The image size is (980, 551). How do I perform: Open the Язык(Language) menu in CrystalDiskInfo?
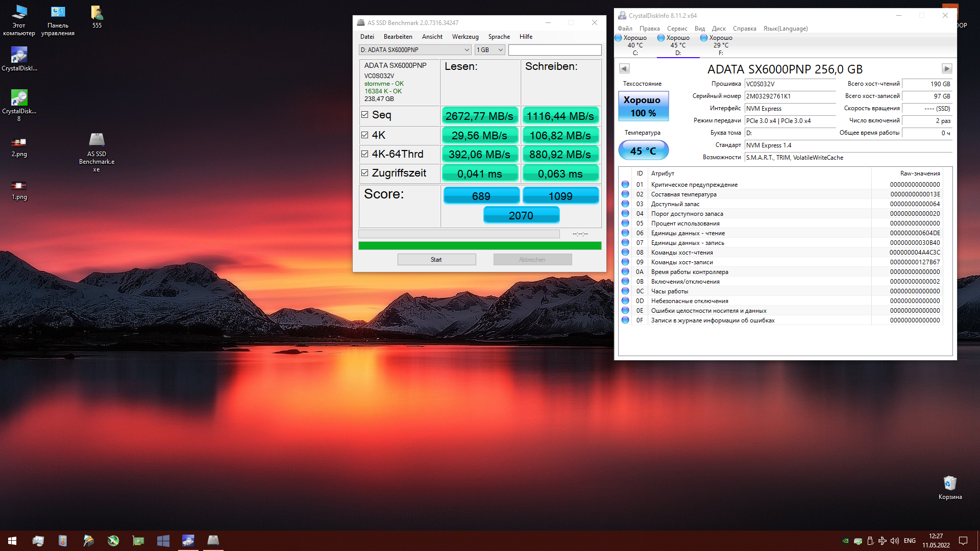785,29
